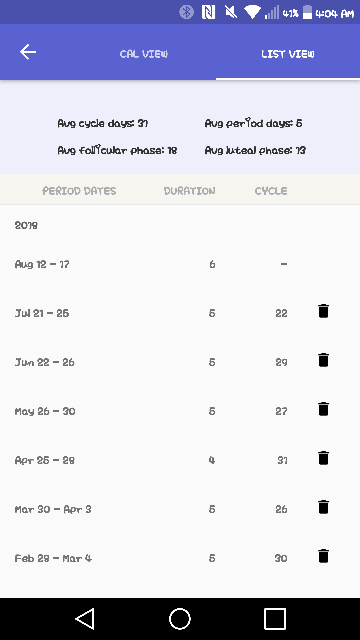The image size is (360, 640).
Task: Tap the PERIOD DATES column header
Action: click(x=79, y=191)
